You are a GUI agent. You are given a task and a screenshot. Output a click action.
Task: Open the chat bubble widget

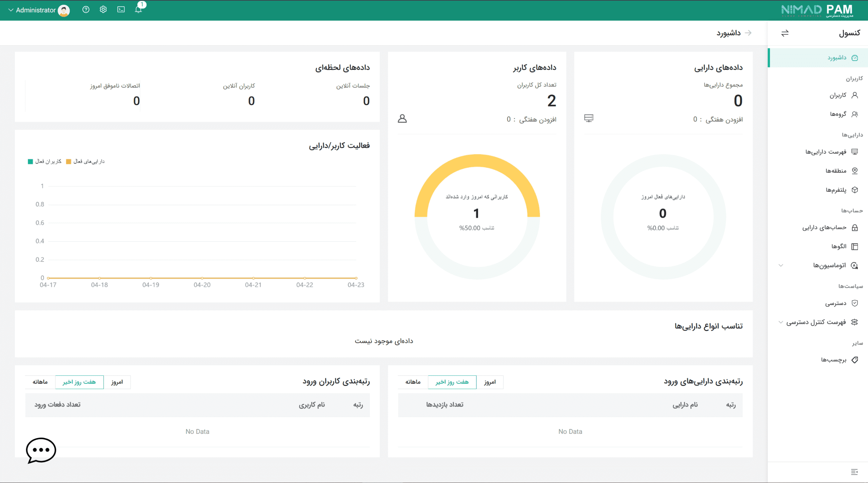[x=41, y=450]
